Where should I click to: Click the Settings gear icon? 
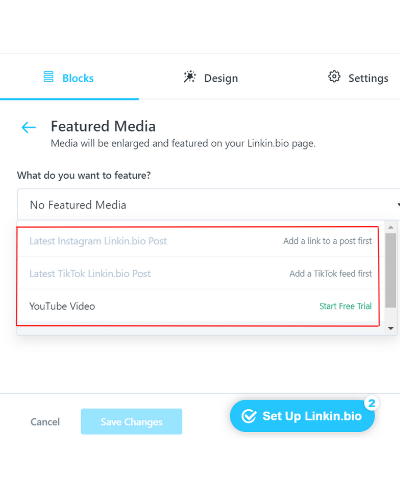pos(334,76)
